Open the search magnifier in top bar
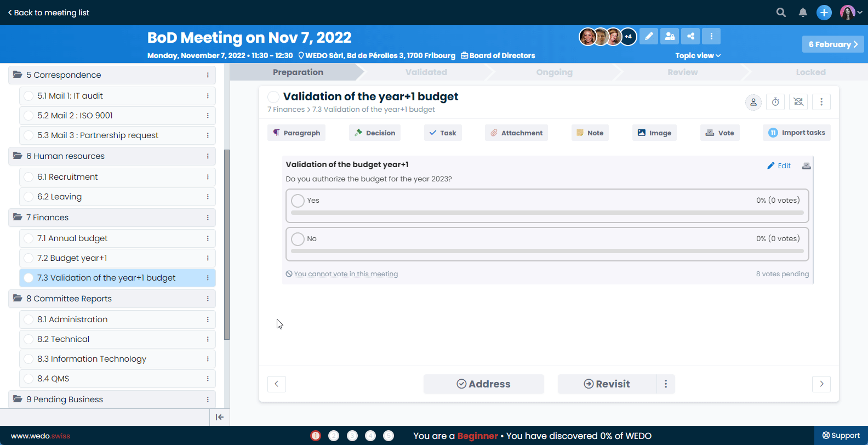Screen dimensions: 868x445 (x=781, y=13)
